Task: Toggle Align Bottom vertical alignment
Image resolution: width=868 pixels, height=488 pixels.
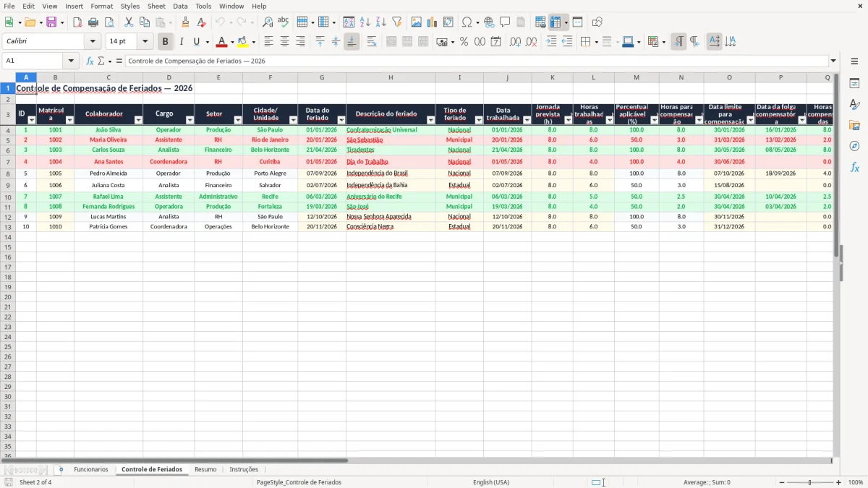Action: [x=352, y=42]
